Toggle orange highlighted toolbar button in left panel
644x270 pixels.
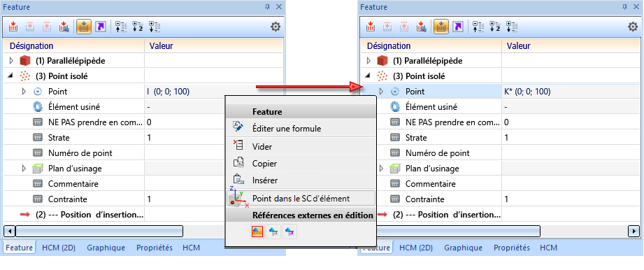pyautogui.click(x=84, y=27)
